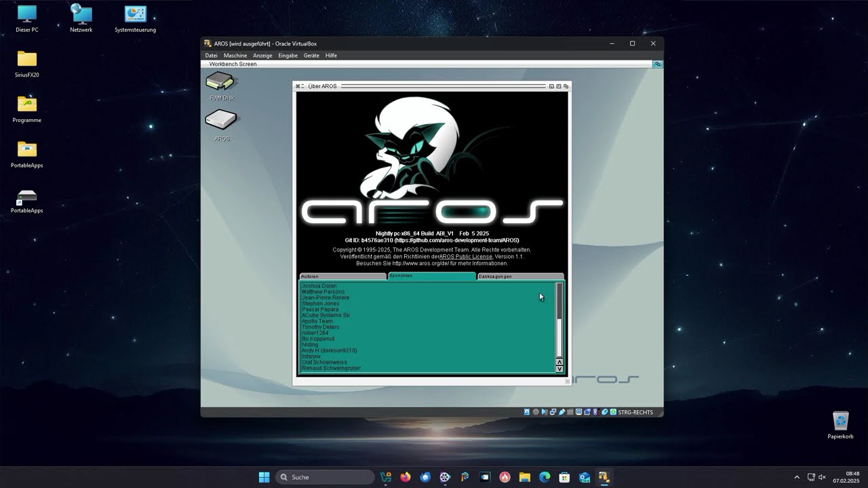Click the AROS cat logo image
This screenshot has width=868, height=488.
[x=410, y=148]
